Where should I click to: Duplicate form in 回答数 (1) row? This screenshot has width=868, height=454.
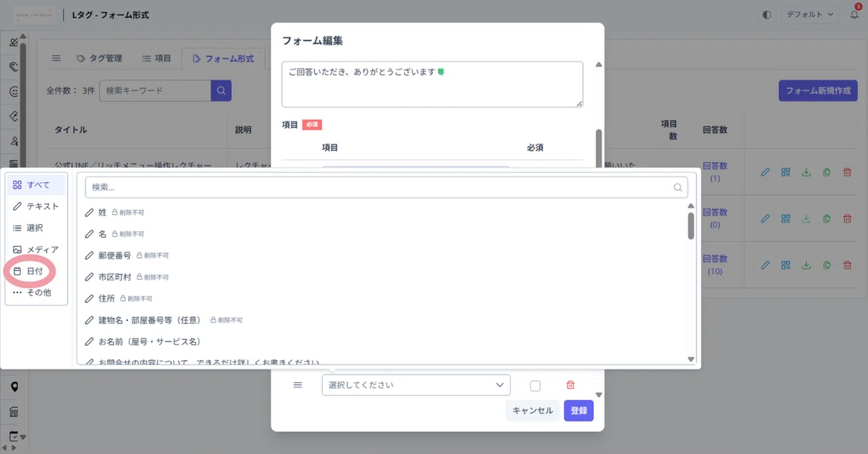pyautogui.click(x=826, y=172)
